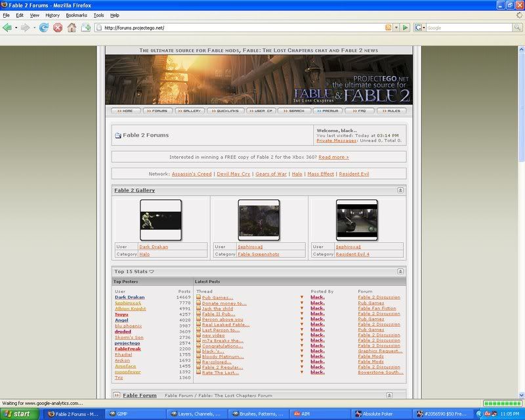Open the User CP navigation button
Screen dimensions: 525x420
(261, 111)
